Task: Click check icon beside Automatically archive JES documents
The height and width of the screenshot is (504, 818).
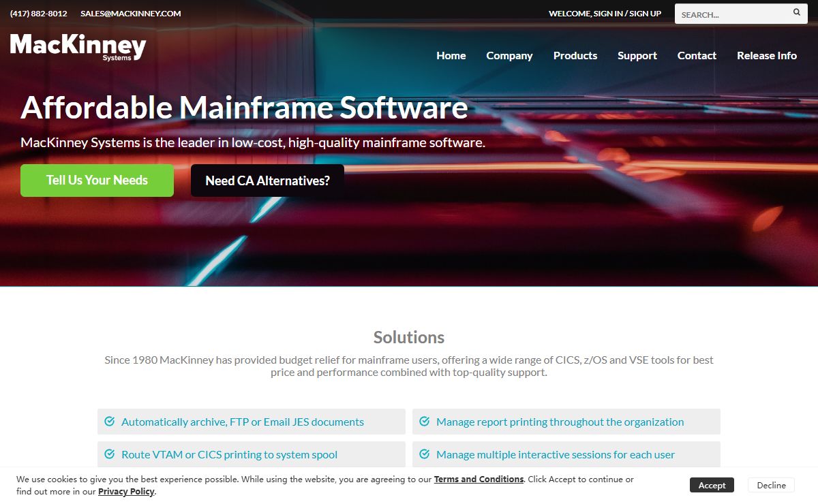Action: click(x=109, y=422)
